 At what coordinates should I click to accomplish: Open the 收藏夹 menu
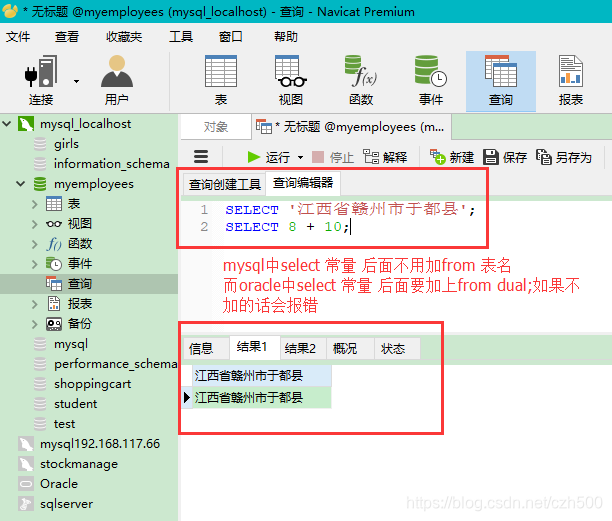point(124,37)
